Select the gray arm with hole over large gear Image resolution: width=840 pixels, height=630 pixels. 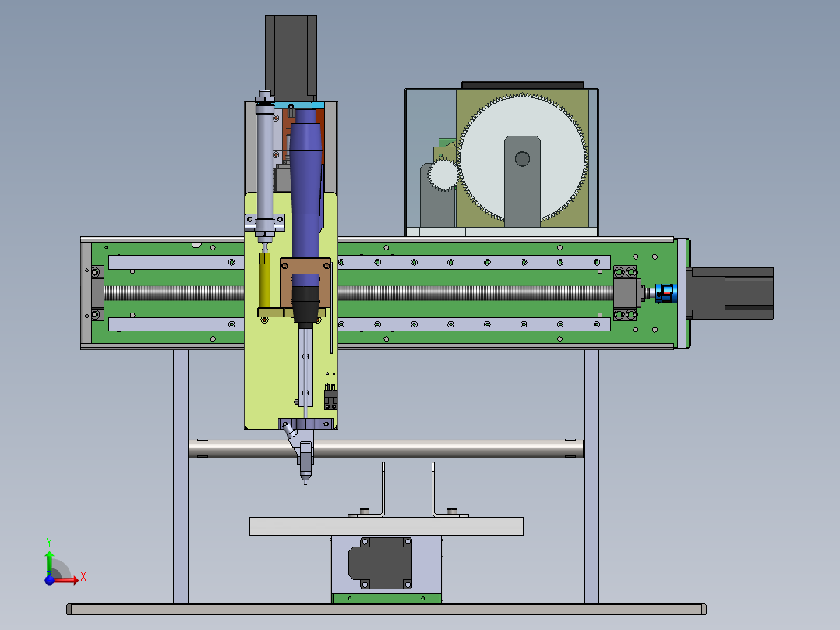pyautogui.click(x=522, y=181)
